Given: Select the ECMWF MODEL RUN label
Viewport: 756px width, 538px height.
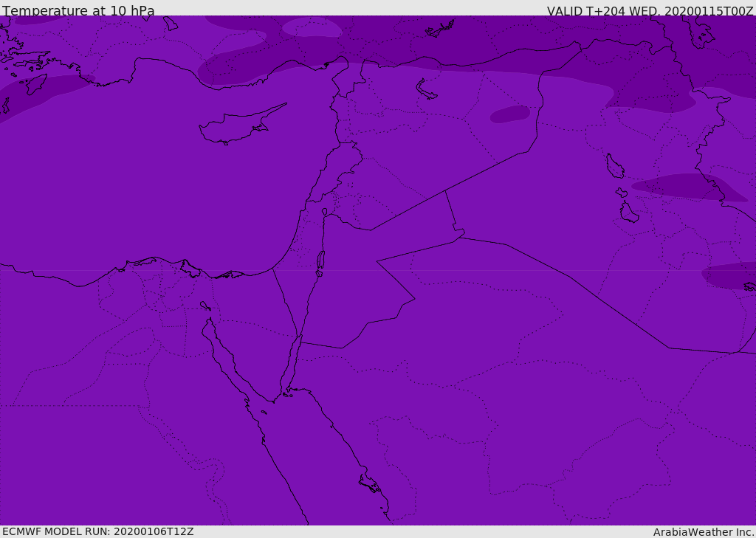Looking at the screenshot, I should tap(98, 532).
